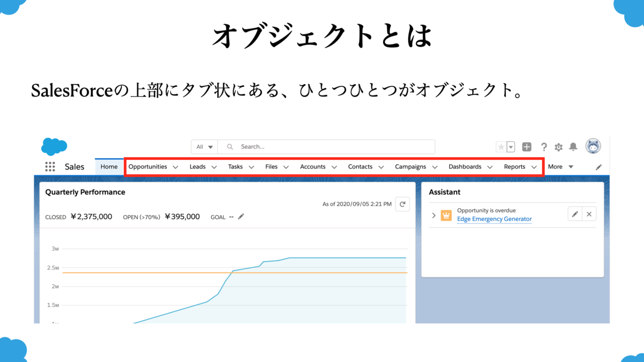Expand the Files tab chevron
This screenshot has width=644, height=362.
[286, 167]
